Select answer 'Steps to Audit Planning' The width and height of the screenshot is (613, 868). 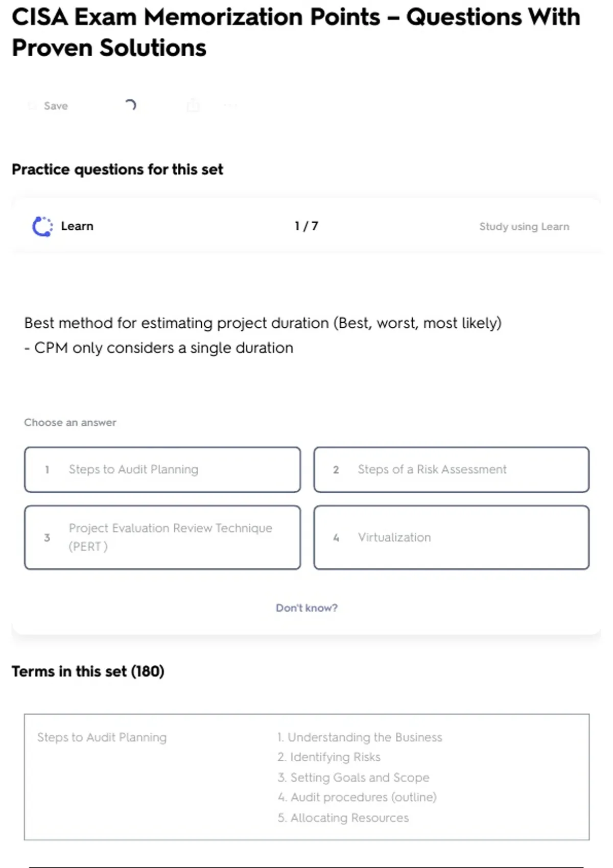(x=162, y=470)
